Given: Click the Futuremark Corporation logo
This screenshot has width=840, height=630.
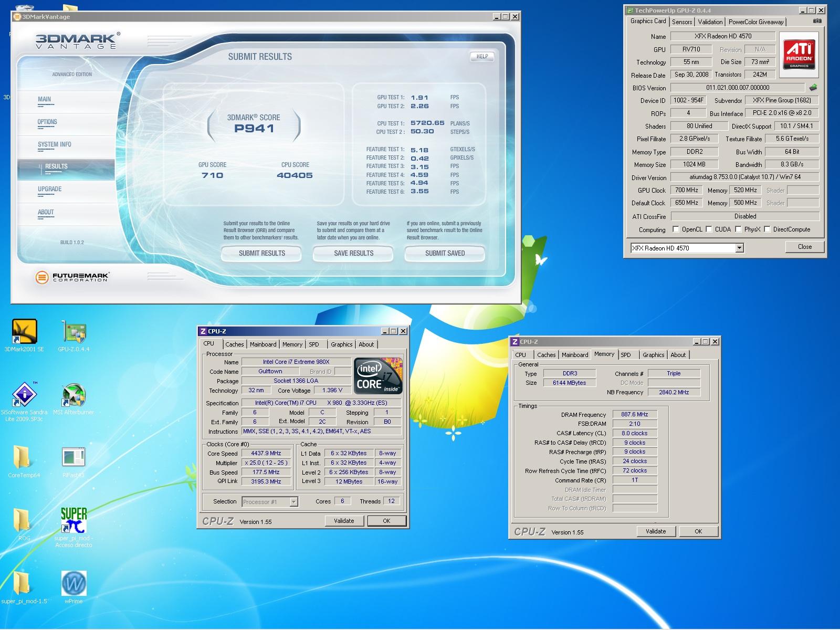Looking at the screenshot, I should click(x=72, y=277).
